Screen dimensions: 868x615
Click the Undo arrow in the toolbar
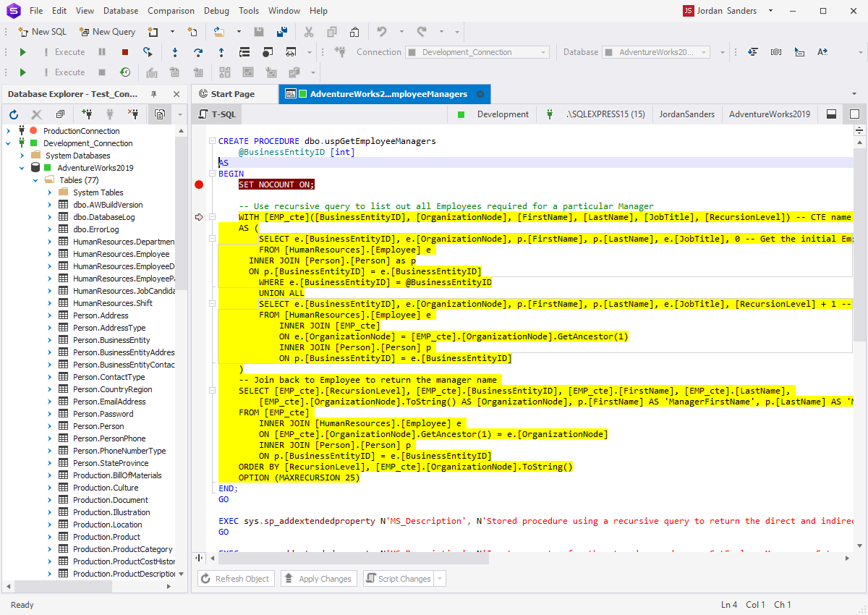[383, 31]
